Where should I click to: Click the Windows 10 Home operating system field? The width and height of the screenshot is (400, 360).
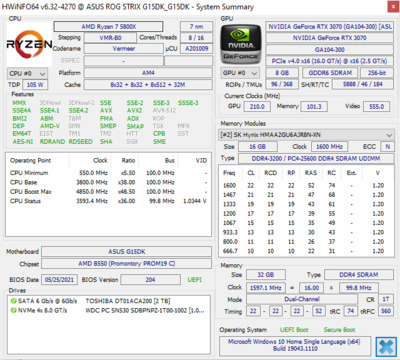(x=295, y=346)
